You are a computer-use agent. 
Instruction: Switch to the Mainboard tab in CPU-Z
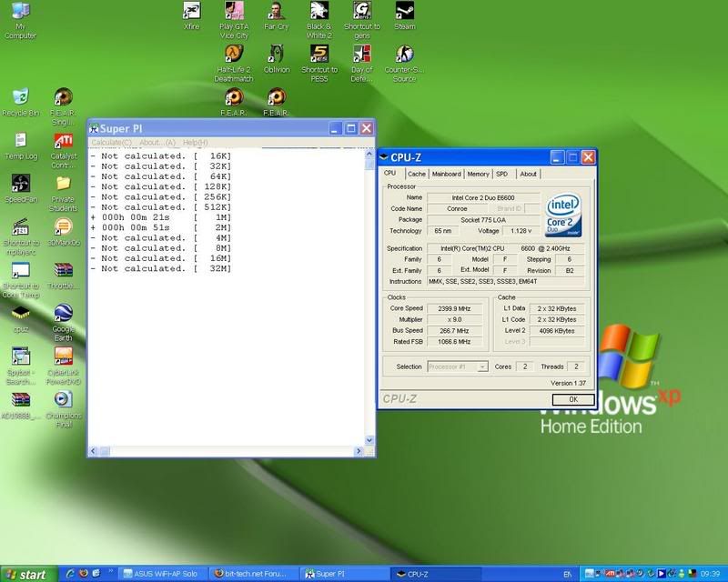pos(446,174)
